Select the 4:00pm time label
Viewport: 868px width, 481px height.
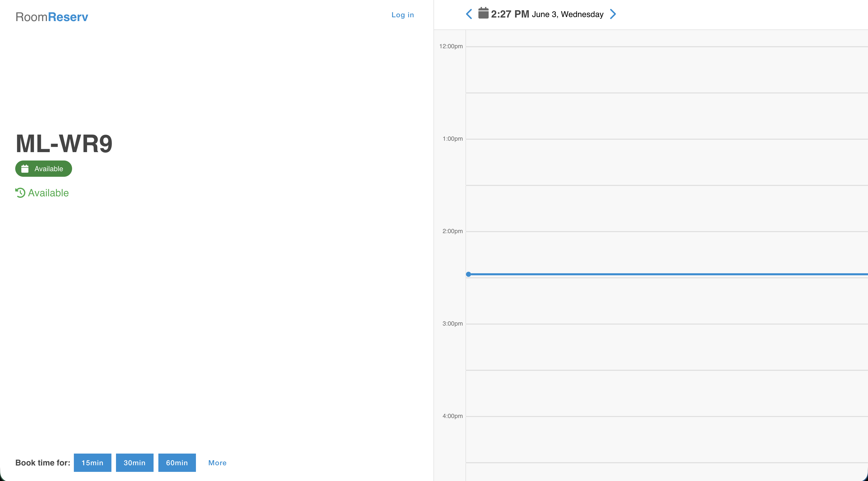tap(453, 416)
